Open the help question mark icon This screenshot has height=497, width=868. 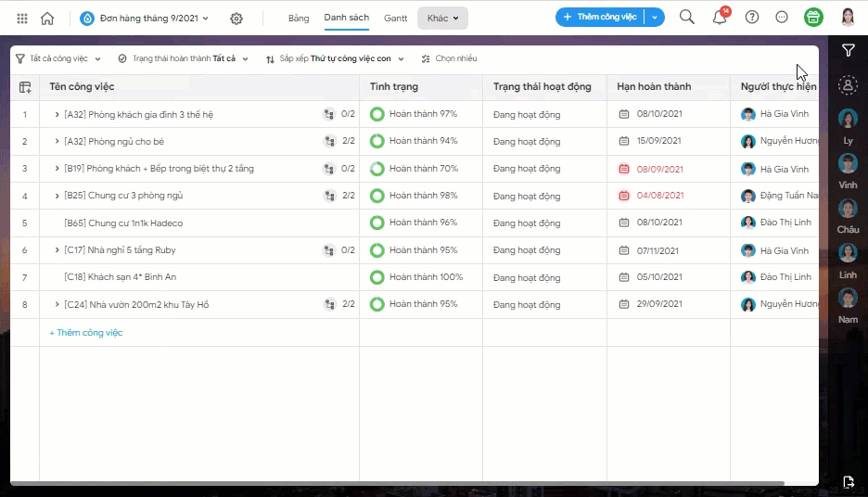click(x=752, y=18)
